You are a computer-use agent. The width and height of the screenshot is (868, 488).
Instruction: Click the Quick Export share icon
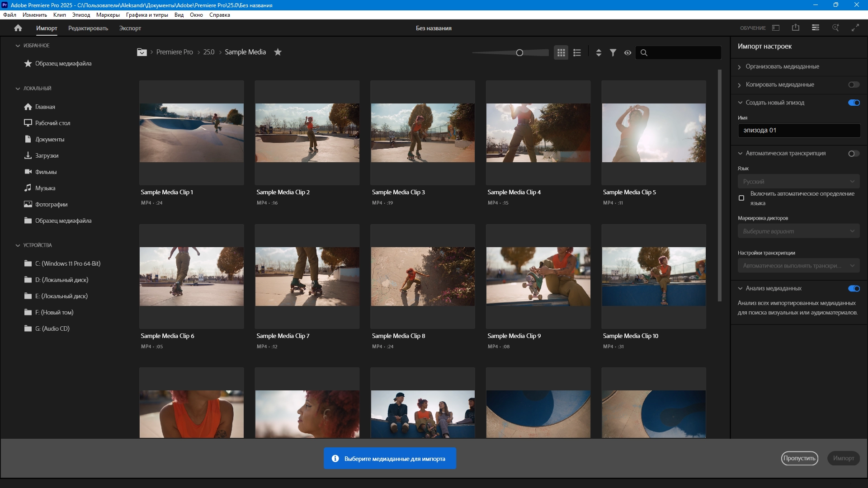point(796,28)
